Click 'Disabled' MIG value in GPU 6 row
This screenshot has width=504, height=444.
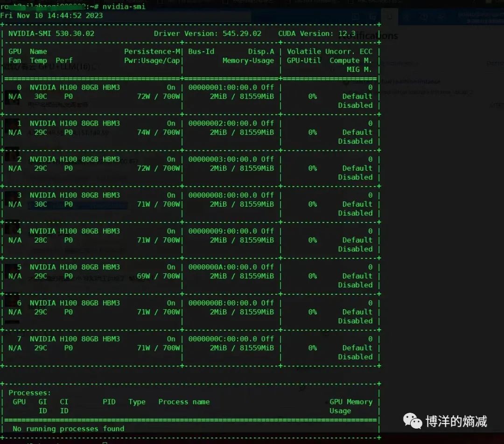pos(355,321)
